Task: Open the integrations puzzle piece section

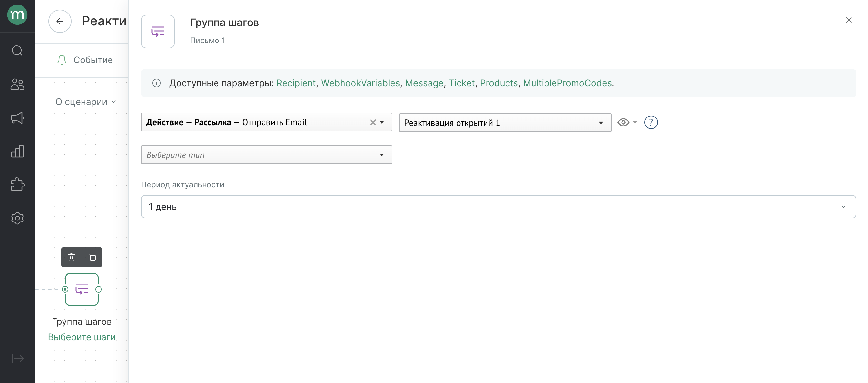Action: [17, 184]
